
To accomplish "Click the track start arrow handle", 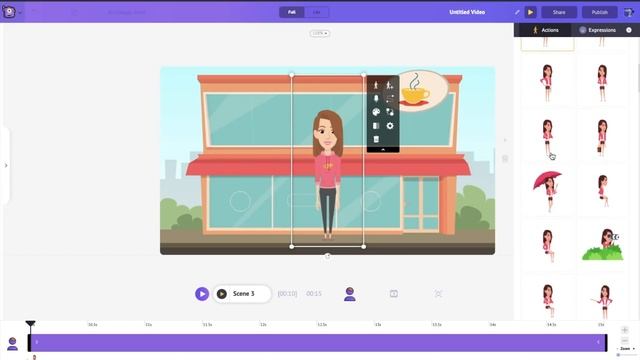I will (x=37, y=342).
